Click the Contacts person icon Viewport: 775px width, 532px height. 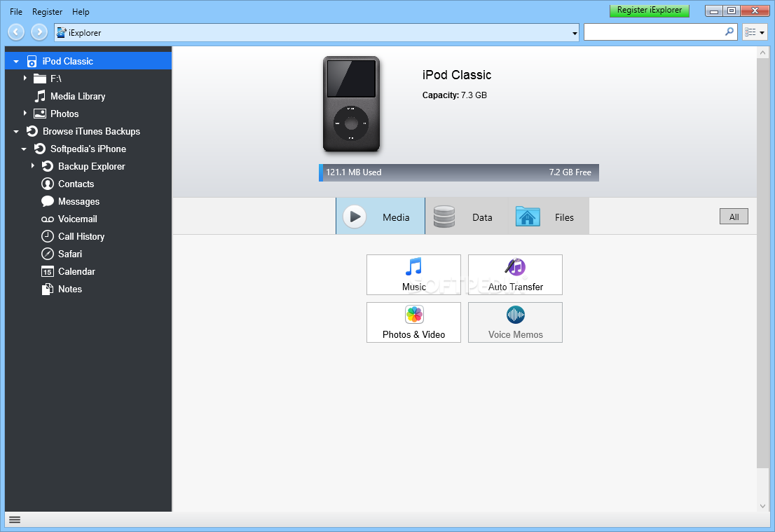pyautogui.click(x=48, y=184)
